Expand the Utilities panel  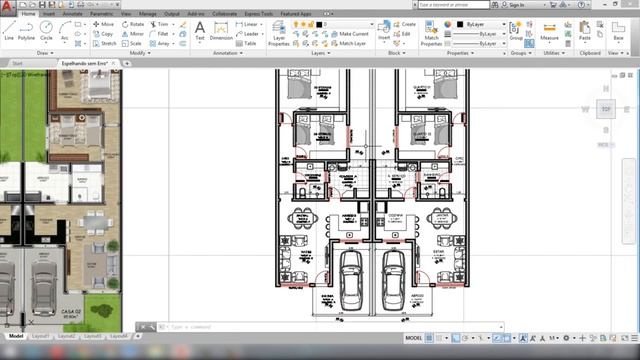(x=554, y=53)
